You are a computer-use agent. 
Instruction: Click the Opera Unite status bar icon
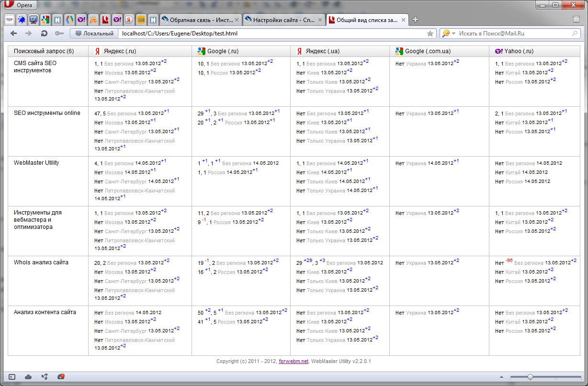tap(45, 377)
